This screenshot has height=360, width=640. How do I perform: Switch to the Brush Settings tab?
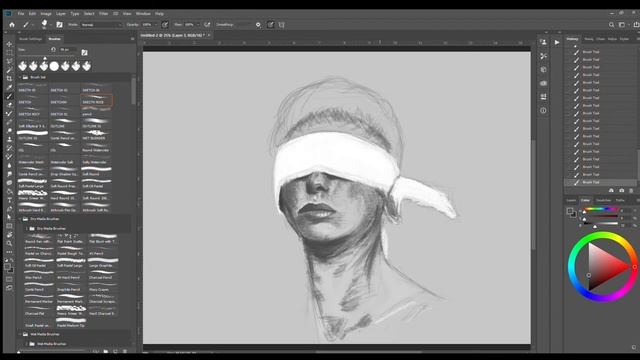[x=31, y=39]
